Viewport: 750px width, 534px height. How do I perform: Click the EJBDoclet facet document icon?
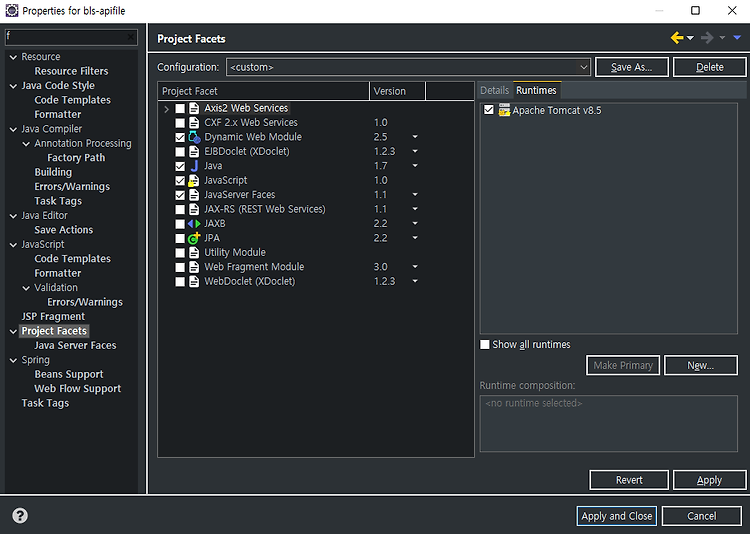pyautogui.click(x=194, y=152)
